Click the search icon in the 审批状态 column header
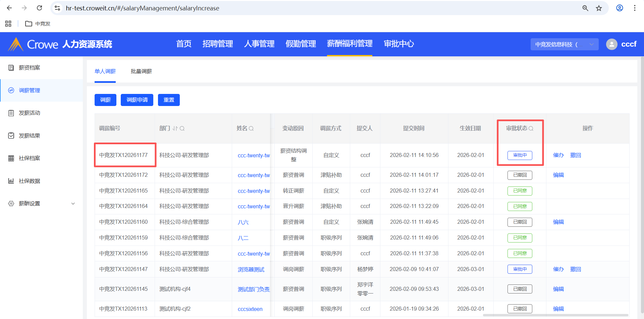This screenshot has height=319, width=644. (531, 128)
